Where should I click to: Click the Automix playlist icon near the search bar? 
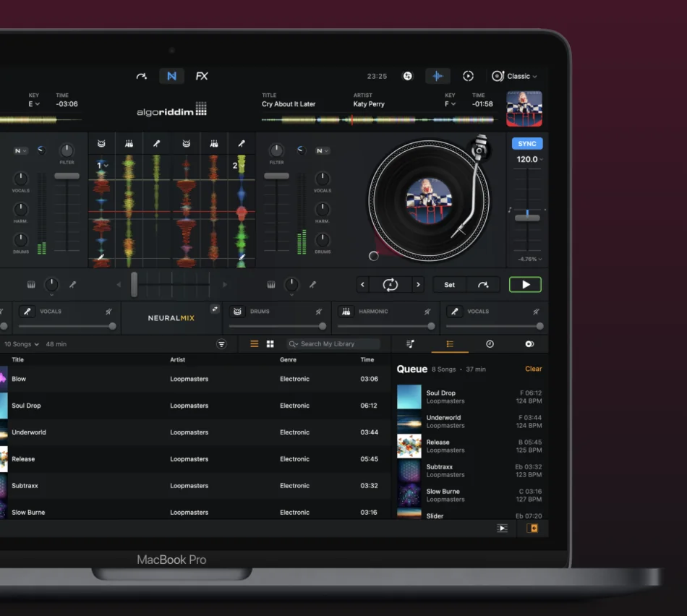411,344
